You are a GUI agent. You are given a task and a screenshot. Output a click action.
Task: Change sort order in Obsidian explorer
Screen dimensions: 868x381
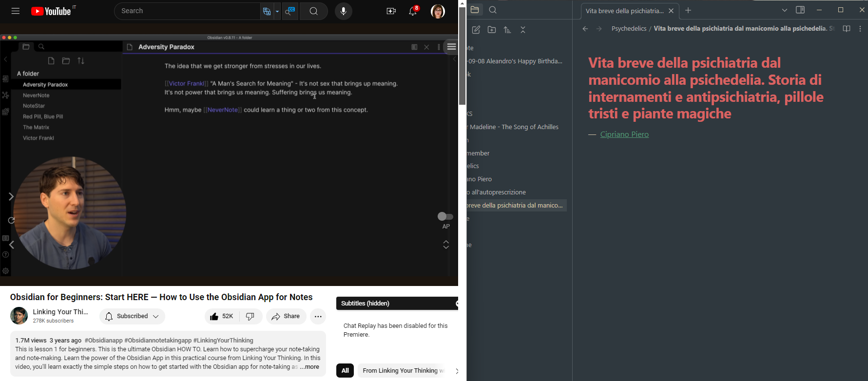click(x=507, y=30)
